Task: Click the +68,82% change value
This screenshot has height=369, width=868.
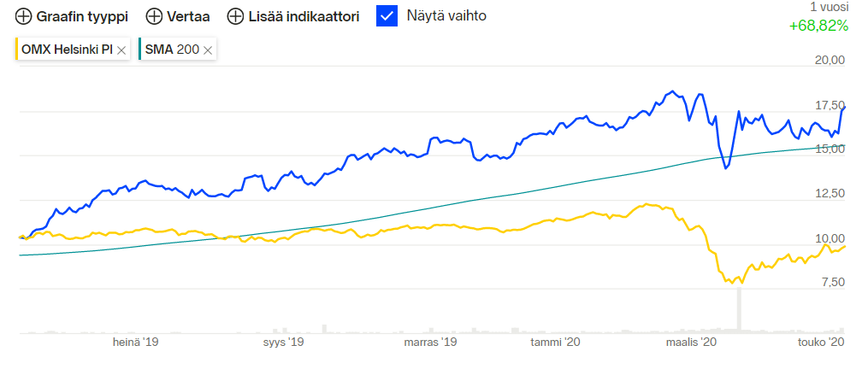Action: click(818, 26)
